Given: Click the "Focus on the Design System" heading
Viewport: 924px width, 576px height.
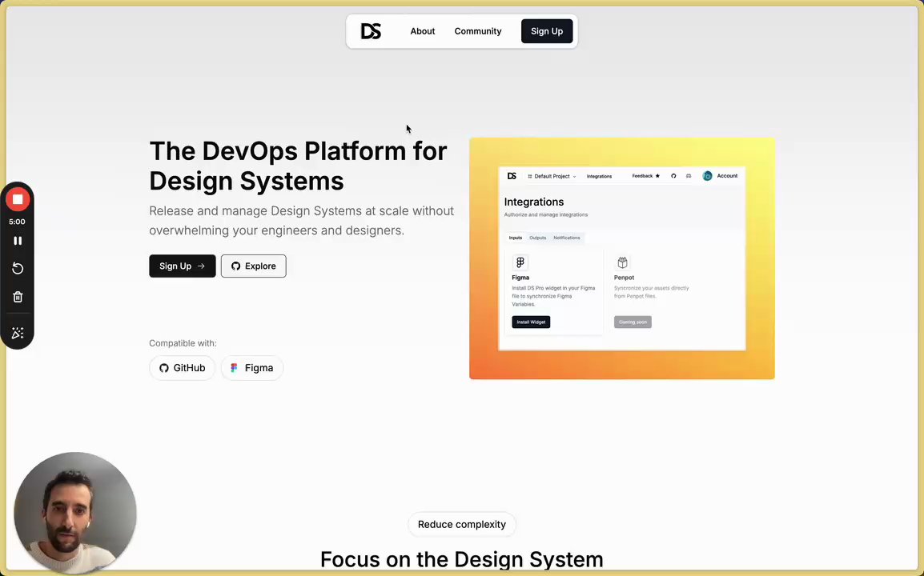Looking at the screenshot, I should tap(461, 559).
